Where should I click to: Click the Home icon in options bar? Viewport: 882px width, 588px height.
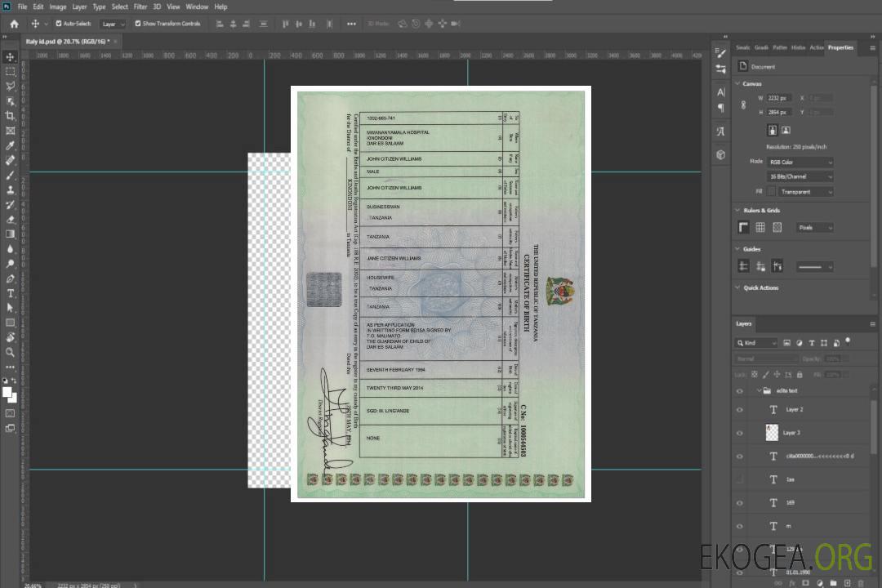(14, 24)
